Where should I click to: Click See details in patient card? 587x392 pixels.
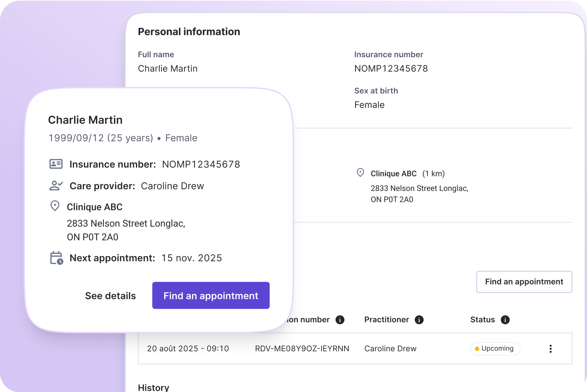(x=110, y=296)
